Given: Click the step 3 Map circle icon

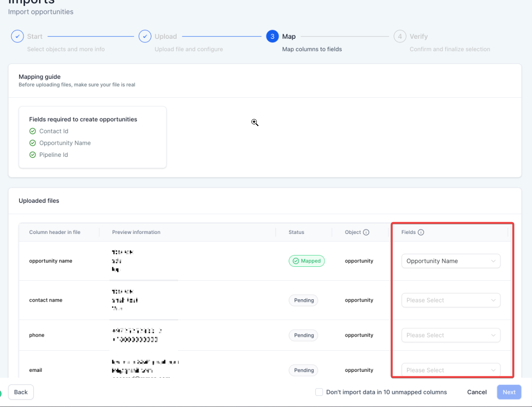Looking at the screenshot, I should tap(272, 37).
